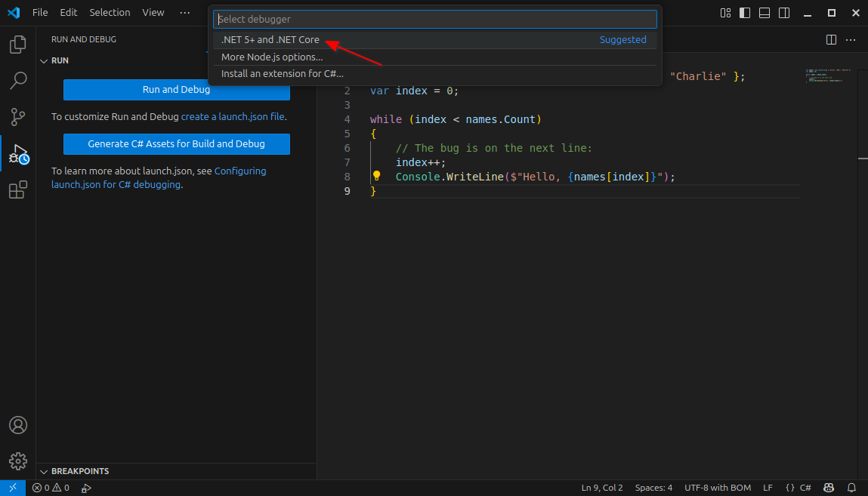This screenshot has height=496, width=868.
Task: Click the LF end-of-line entry
Action: 768,488
